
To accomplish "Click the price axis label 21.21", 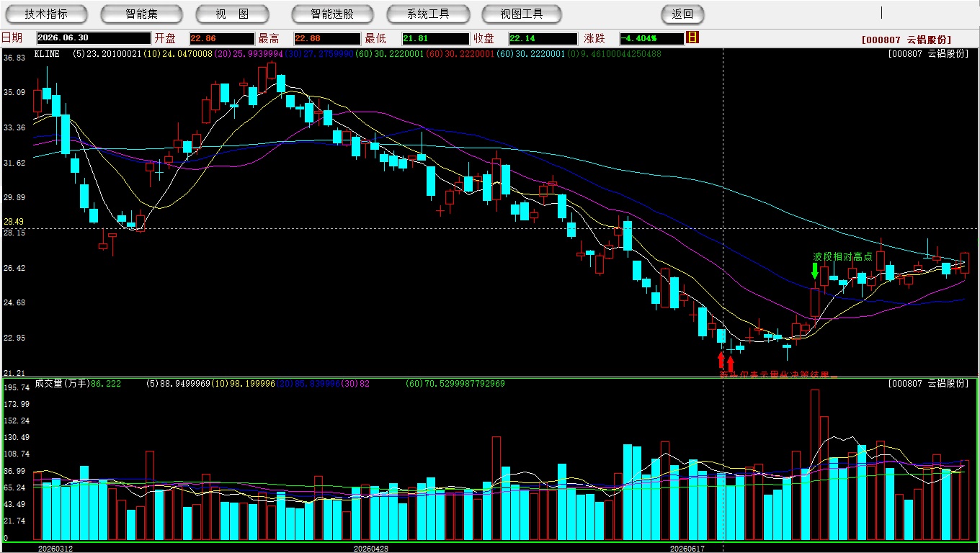I will [14, 373].
